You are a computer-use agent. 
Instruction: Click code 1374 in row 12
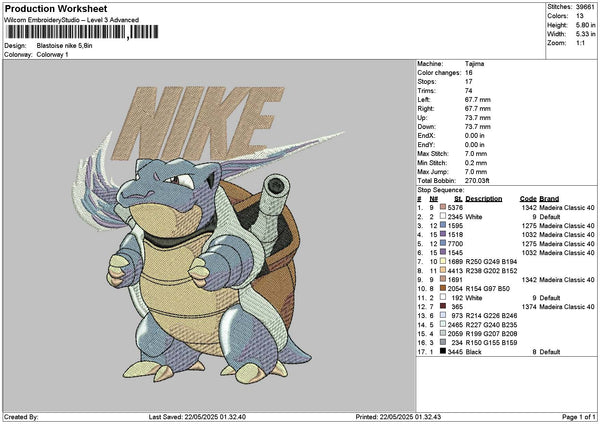coord(529,307)
